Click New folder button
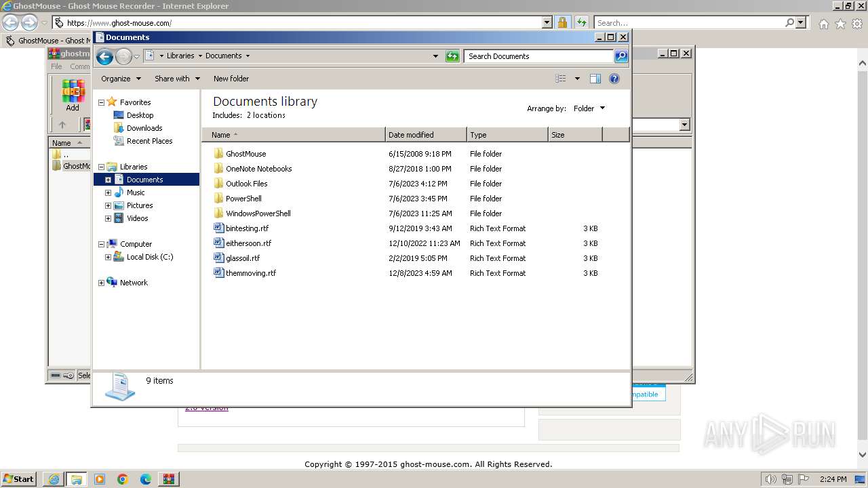868x488 pixels. 231,79
